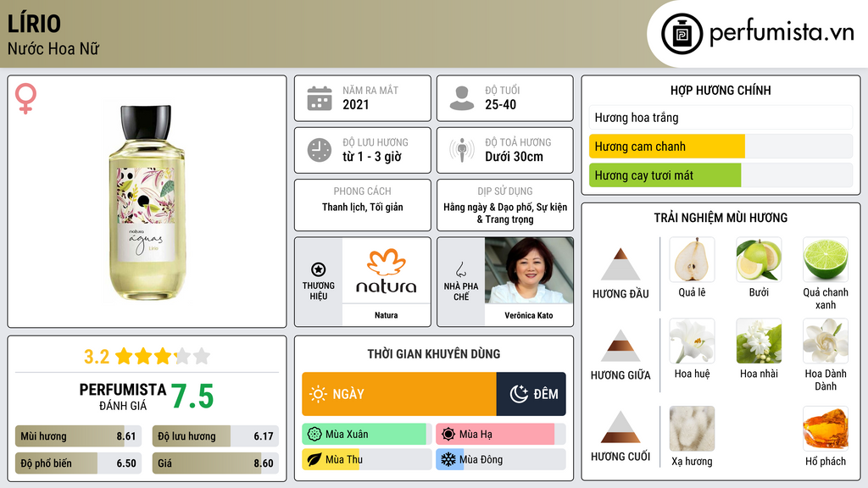Screen dimensions: 868x488
Task: Open the Quả lê pear note image
Action: coord(692,259)
